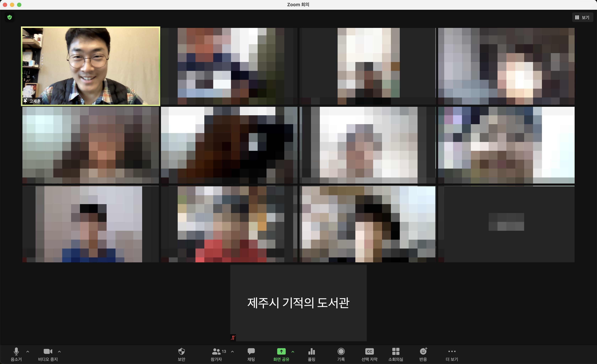Open the View (보기) menu at top right
597x364 pixels.
(x=582, y=17)
